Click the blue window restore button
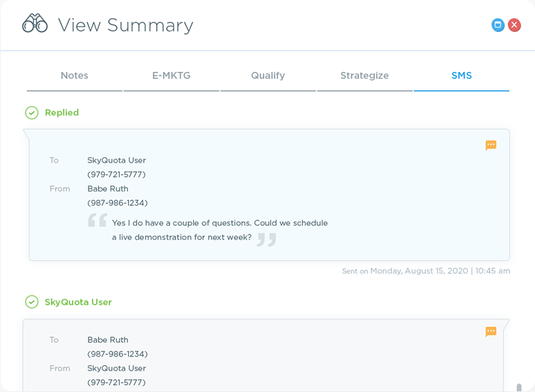The image size is (535, 392). click(498, 25)
